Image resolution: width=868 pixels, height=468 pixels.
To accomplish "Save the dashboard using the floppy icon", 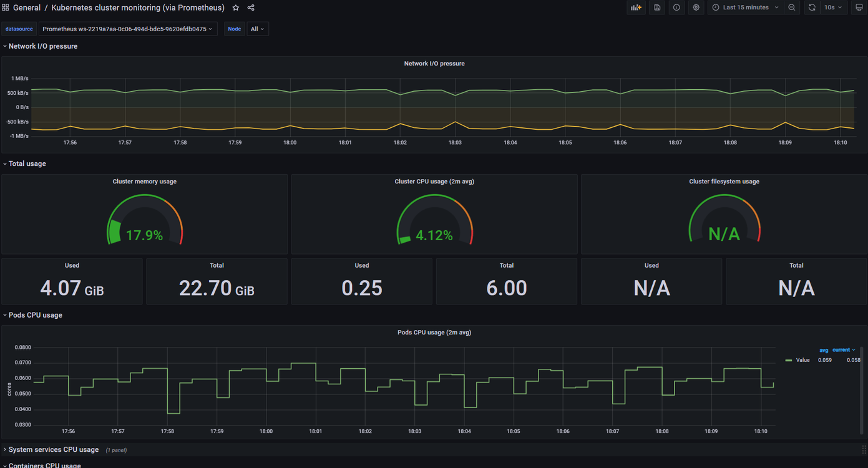I will (x=657, y=7).
